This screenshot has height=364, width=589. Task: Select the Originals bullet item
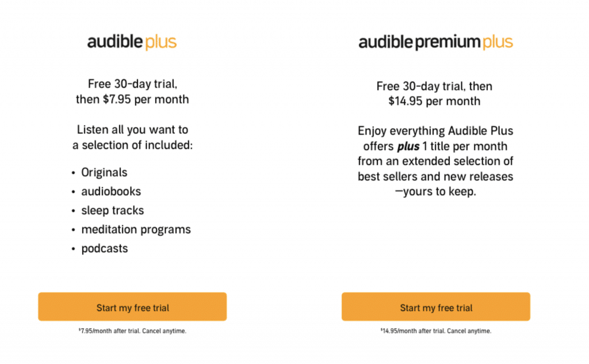click(104, 173)
